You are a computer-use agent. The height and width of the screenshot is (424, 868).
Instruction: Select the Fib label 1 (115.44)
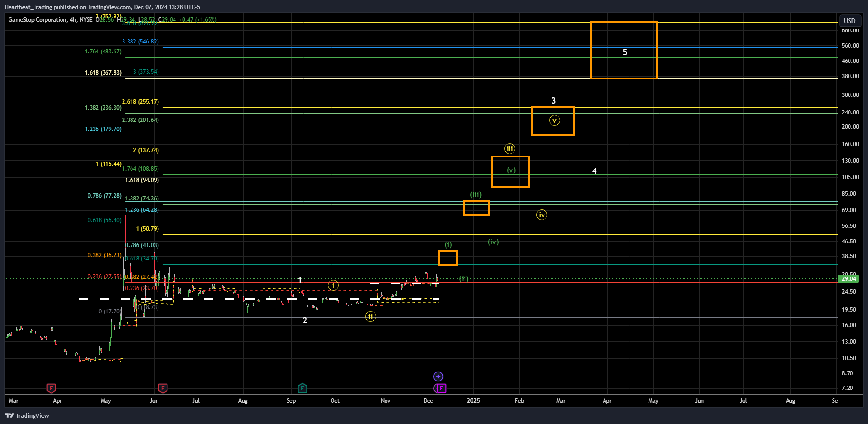tap(108, 164)
